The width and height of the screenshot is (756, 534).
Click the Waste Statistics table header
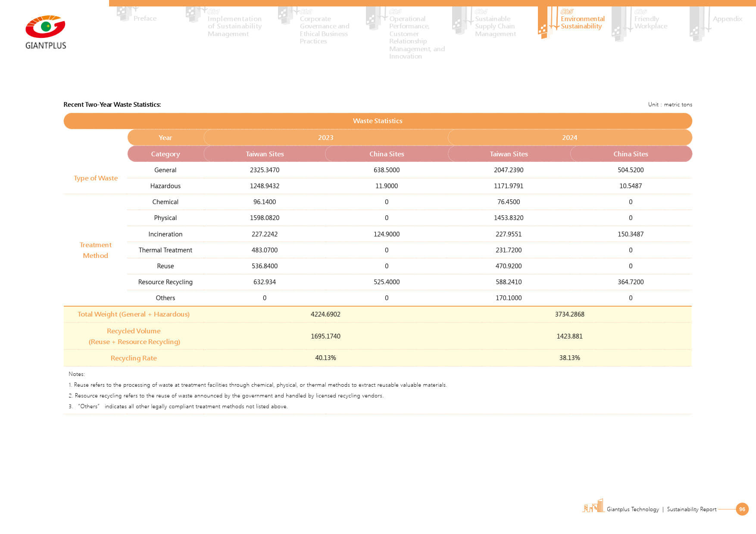378,121
